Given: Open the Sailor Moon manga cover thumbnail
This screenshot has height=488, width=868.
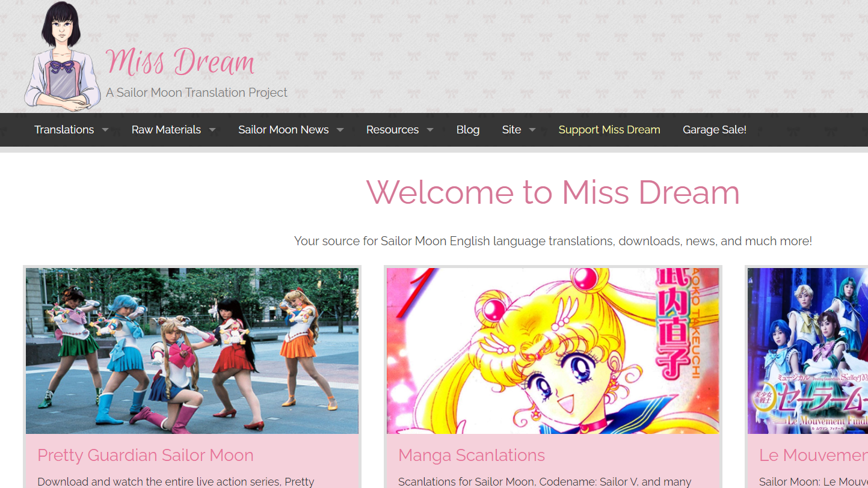Looking at the screenshot, I should point(553,351).
